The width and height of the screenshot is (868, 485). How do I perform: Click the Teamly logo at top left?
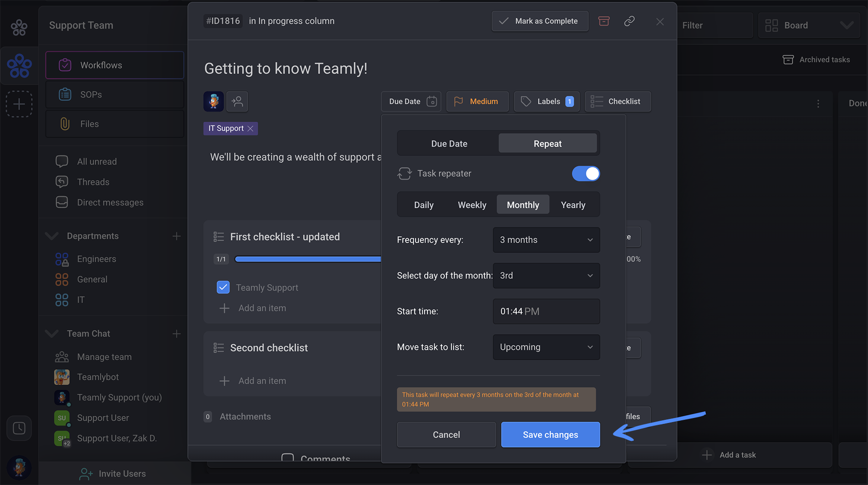pyautogui.click(x=19, y=27)
